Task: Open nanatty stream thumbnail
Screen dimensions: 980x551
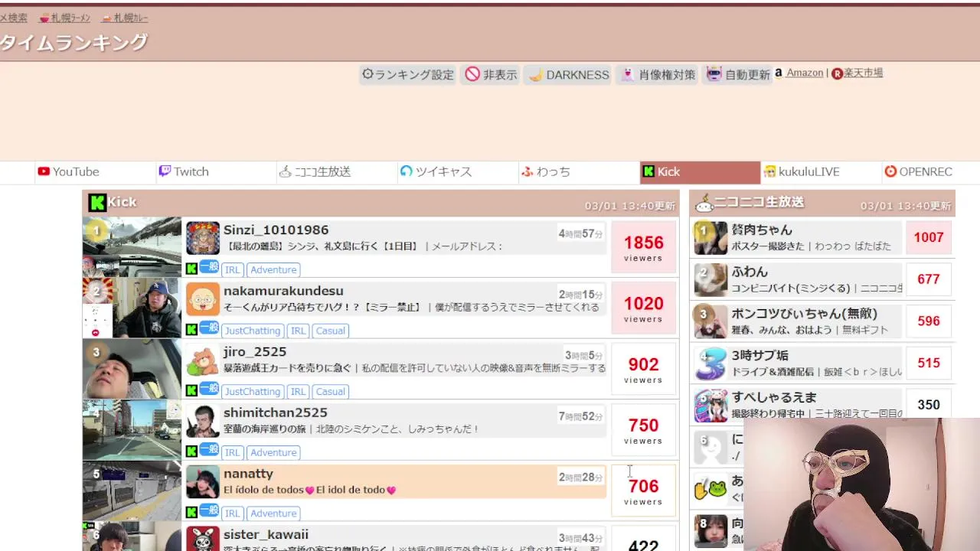Action: pyautogui.click(x=132, y=490)
